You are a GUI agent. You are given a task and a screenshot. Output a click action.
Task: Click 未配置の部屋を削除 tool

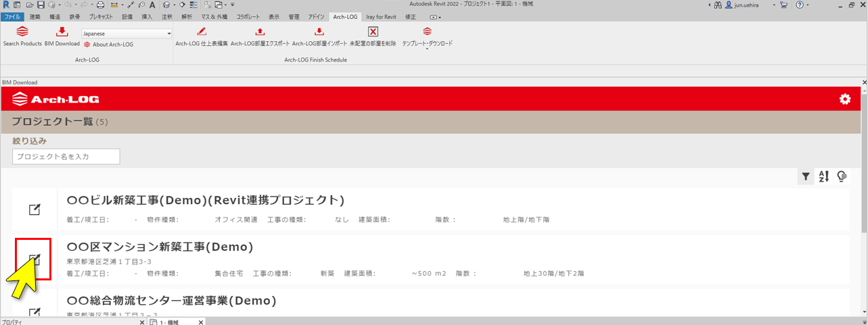pos(373,36)
